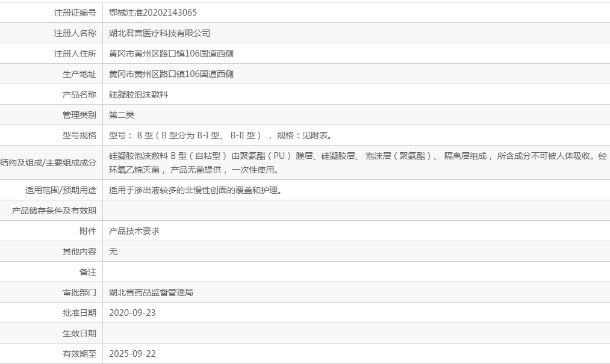Viewport: 610px width, 364px height.
Task: Click the label 批准日期
Action: tap(79, 313)
